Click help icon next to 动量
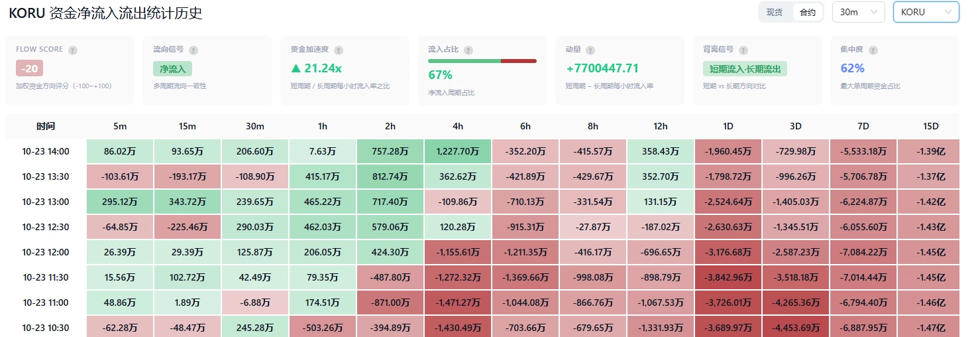The width and height of the screenshot is (980, 337). pyautogui.click(x=590, y=50)
